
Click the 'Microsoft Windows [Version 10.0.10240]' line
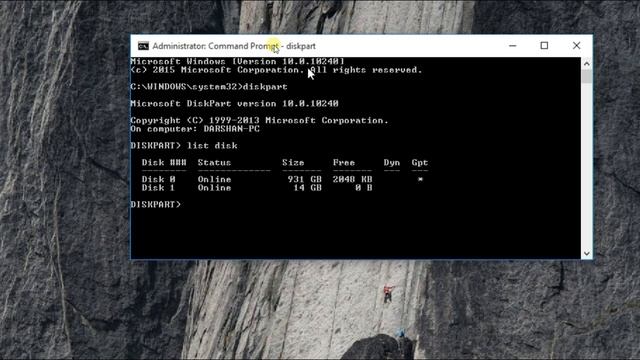coord(238,61)
